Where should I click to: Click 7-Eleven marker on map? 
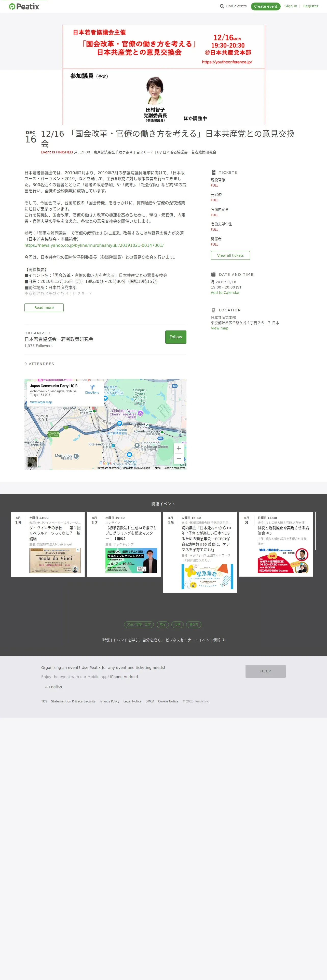129,455
